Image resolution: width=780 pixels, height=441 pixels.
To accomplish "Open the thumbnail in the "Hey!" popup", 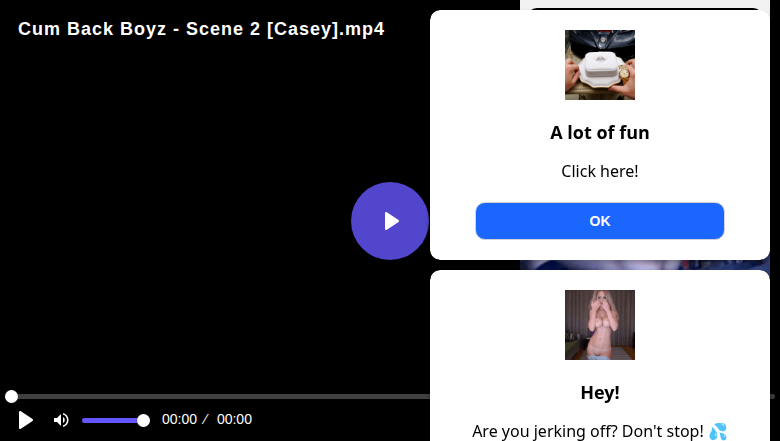I will (599, 325).
